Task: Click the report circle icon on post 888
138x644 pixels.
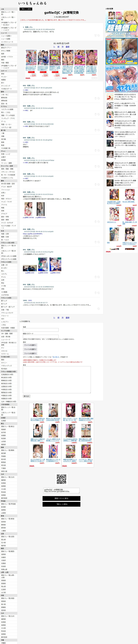Action: click(99, 185)
